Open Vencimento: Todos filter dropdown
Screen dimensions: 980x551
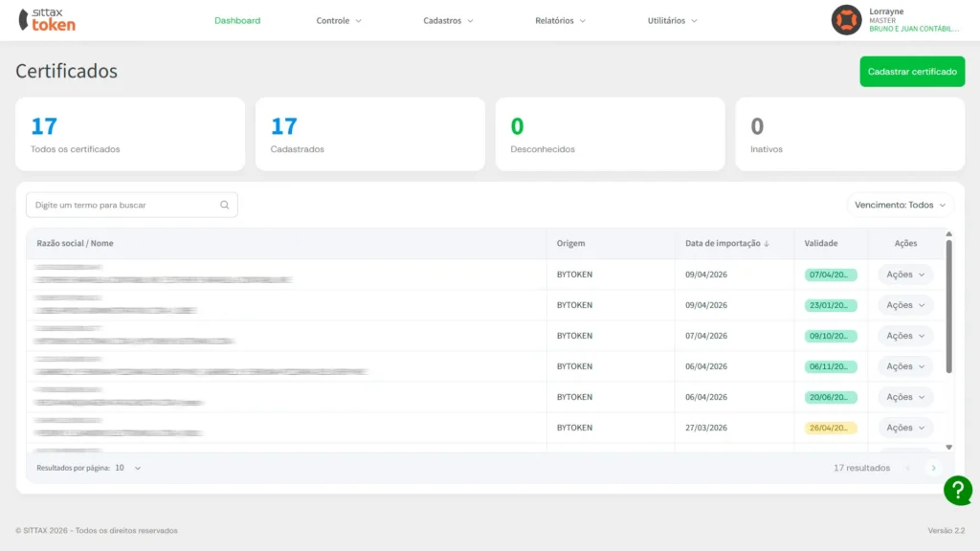click(900, 205)
